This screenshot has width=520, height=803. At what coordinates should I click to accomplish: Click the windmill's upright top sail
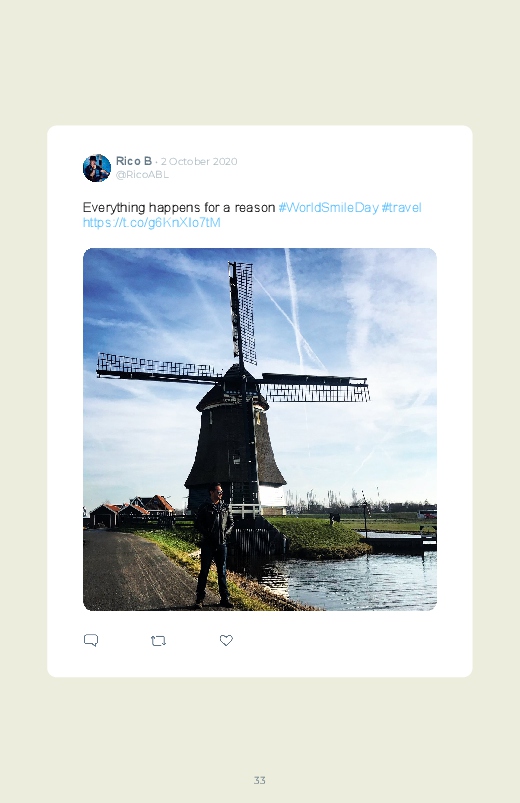(x=243, y=313)
